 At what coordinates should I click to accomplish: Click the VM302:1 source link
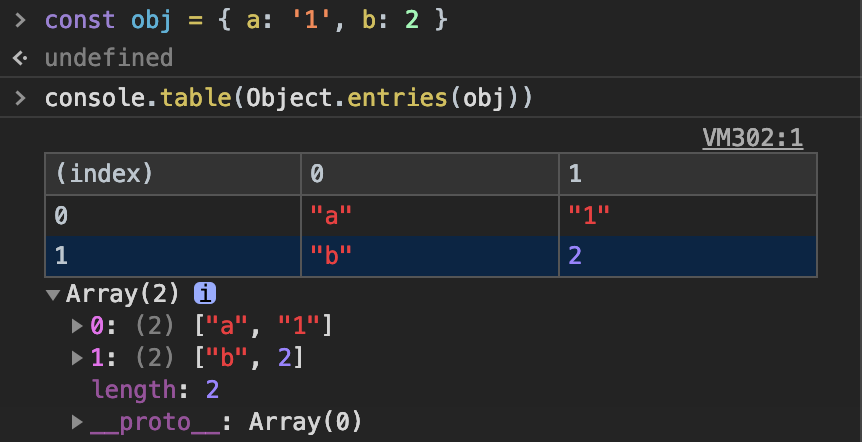pos(753,137)
